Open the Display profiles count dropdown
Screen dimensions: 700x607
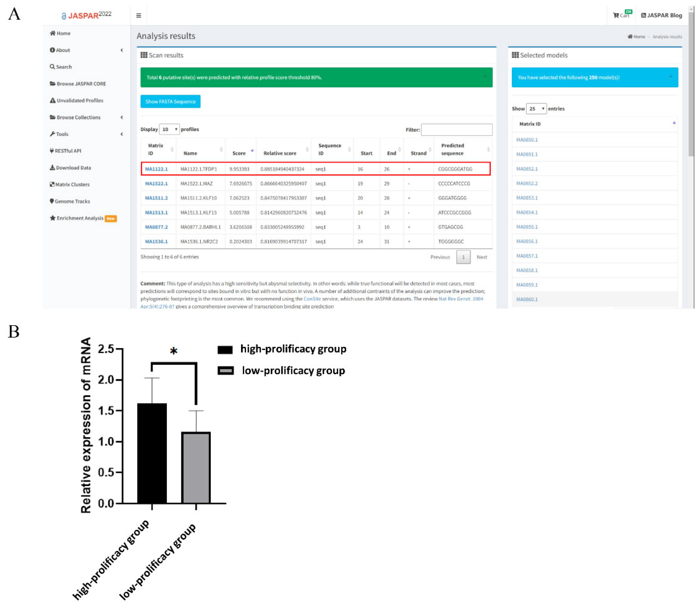169,129
